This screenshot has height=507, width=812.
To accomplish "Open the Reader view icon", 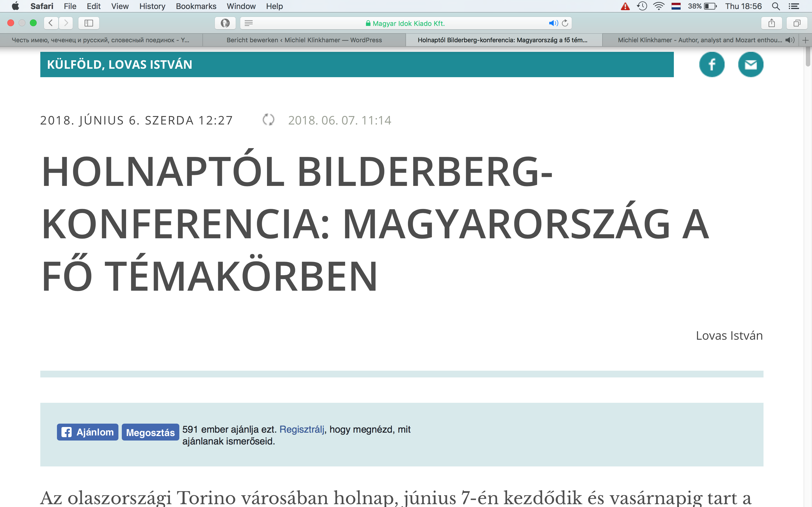I will [249, 23].
